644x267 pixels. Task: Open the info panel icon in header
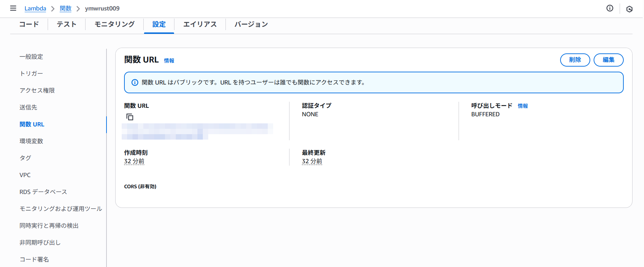610,8
